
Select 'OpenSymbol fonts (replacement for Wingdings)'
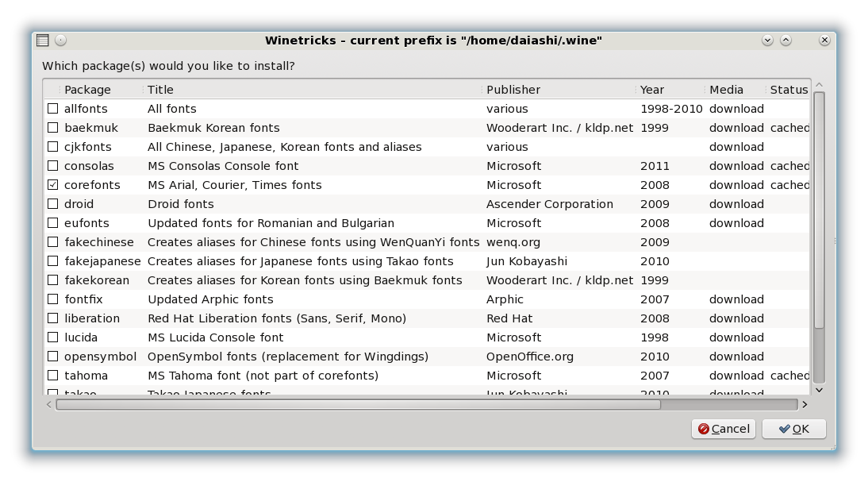(x=288, y=357)
